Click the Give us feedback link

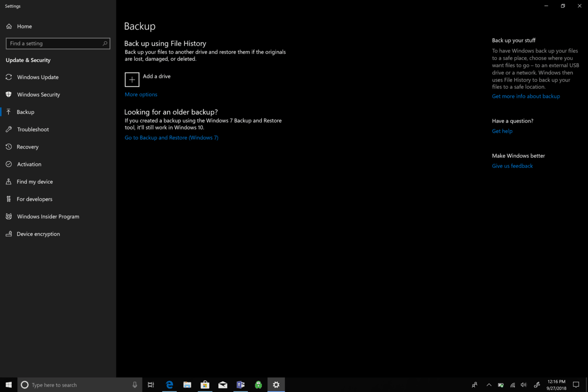coord(512,166)
